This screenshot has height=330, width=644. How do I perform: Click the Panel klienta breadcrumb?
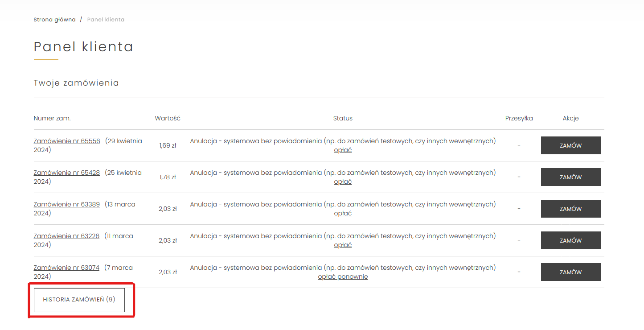(x=106, y=20)
